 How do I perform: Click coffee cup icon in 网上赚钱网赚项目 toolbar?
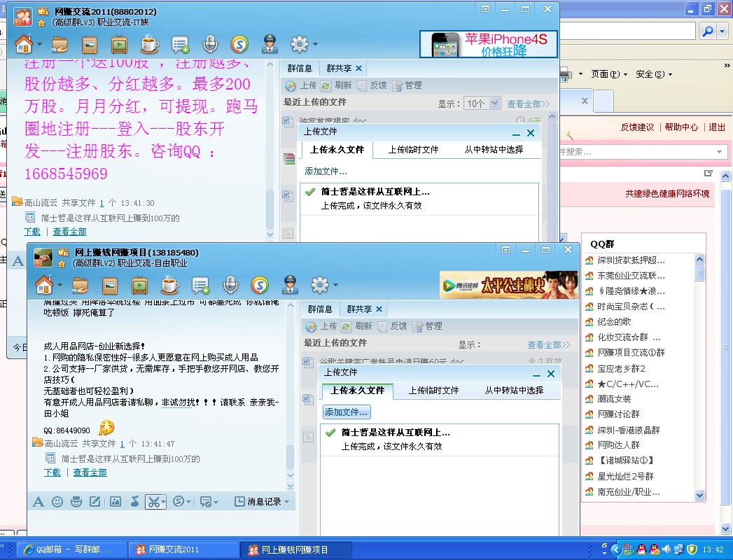coord(169,285)
